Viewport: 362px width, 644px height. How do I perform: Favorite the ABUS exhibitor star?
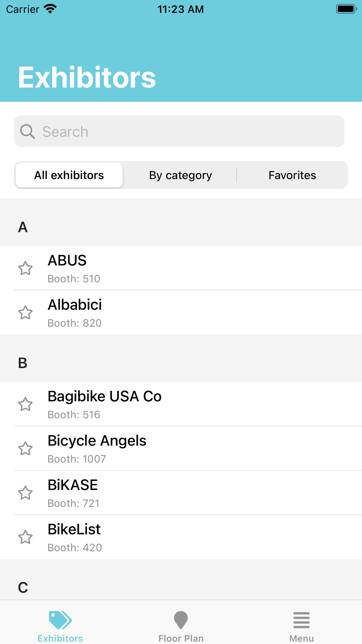pyautogui.click(x=25, y=268)
